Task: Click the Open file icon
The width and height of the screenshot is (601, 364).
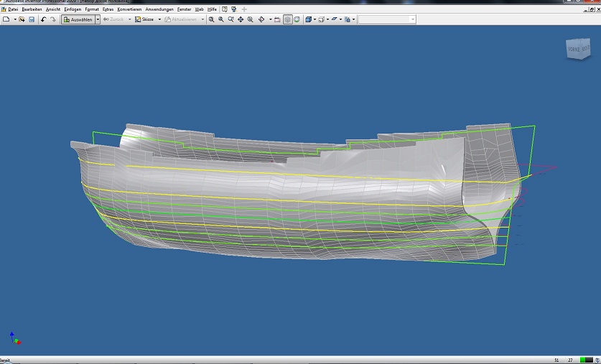Action: 22,19
